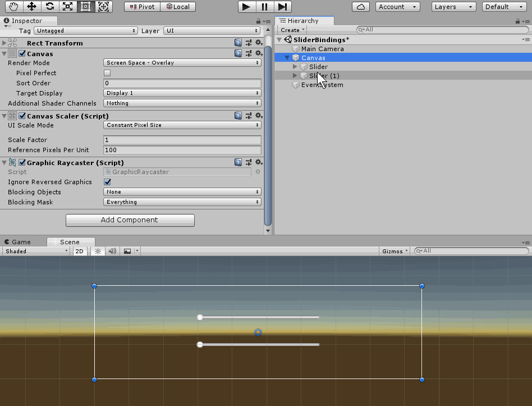Open the Render Mode dropdown
The height and width of the screenshot is (406, 532).
[x=182, y=63]
